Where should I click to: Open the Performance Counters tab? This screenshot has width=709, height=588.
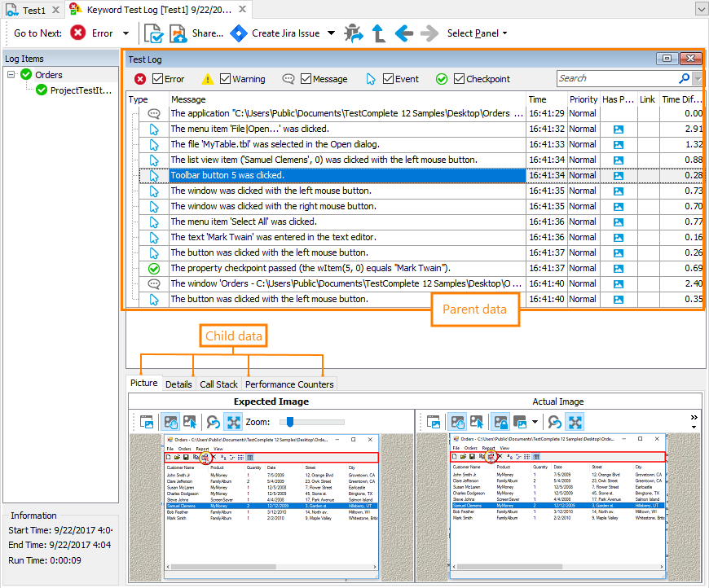[289, 384]
